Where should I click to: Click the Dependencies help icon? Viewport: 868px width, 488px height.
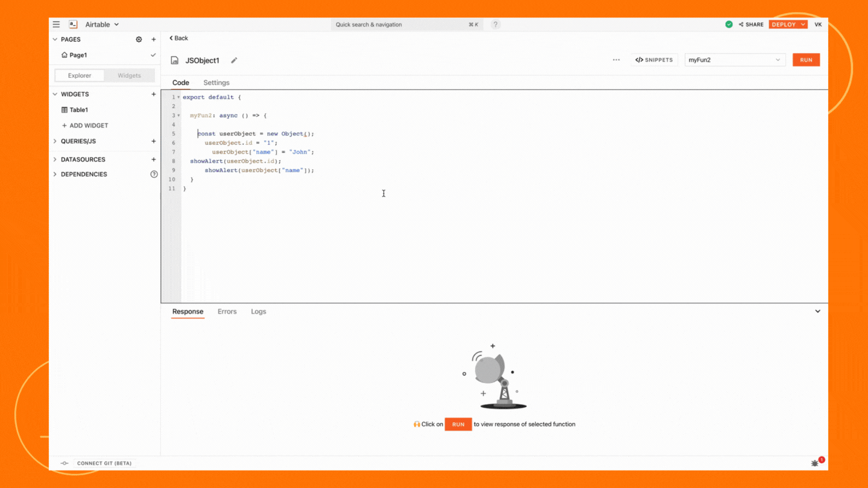154,174
